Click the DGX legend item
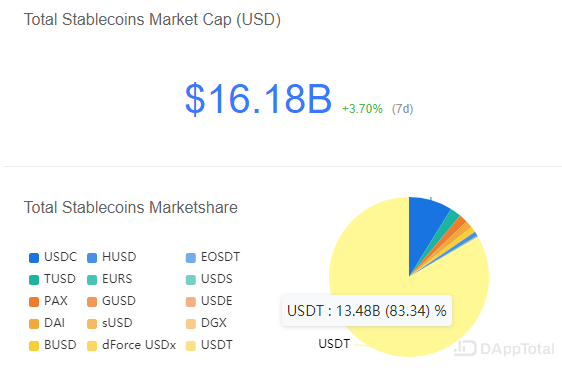The image size is (562, 375). [x=206, y=323]
